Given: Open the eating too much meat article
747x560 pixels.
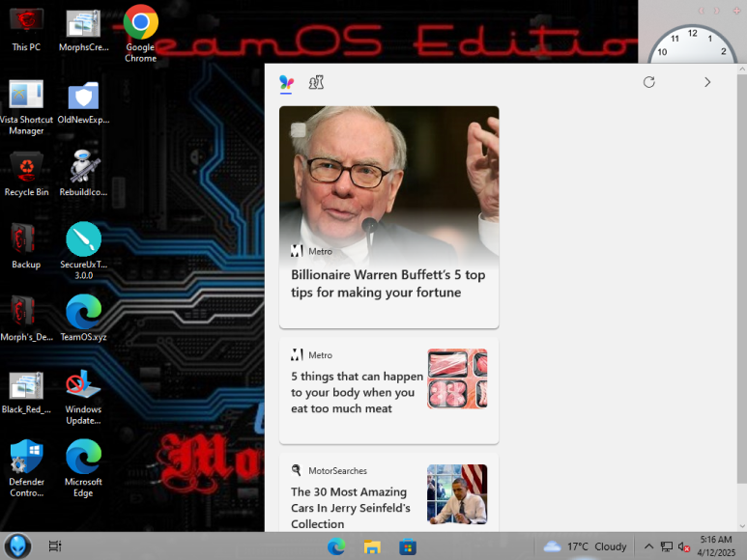Looking at the screenshot, I should [x=357, y=393].
